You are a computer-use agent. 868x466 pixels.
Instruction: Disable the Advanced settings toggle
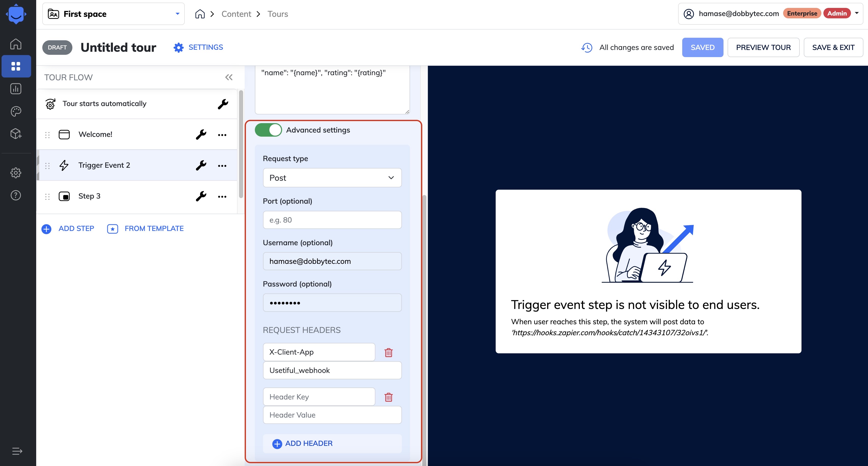click(268, 130)
